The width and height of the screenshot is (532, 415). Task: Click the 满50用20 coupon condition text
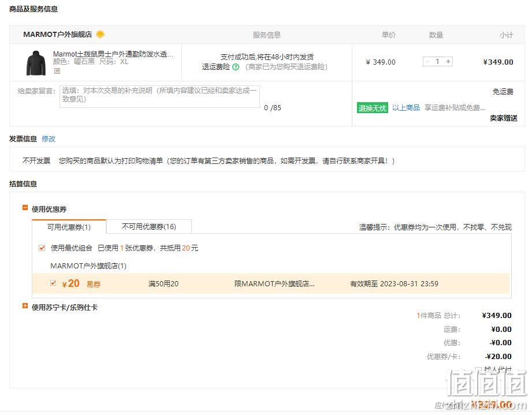163,284
